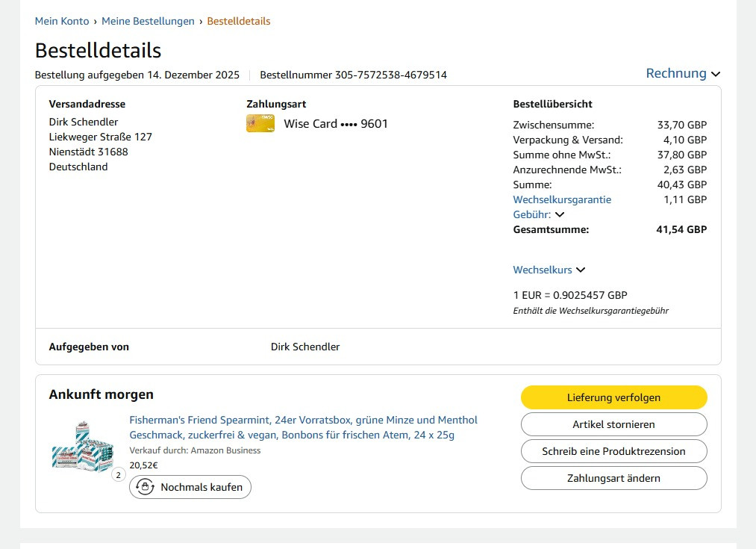Click Zahlungsart ändern button
The width and height of the screenshot is (756, 549).
pyautogui.click(x=613, y=479)
